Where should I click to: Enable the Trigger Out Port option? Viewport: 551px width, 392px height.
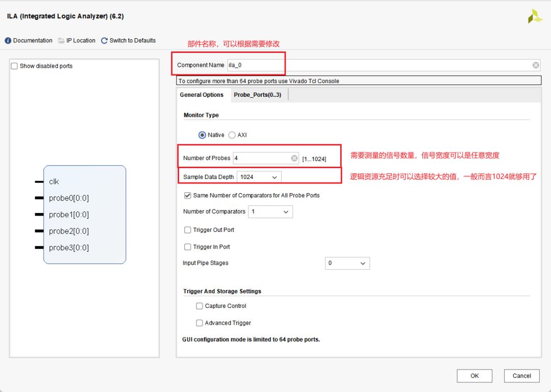click(x=188, y=230)
